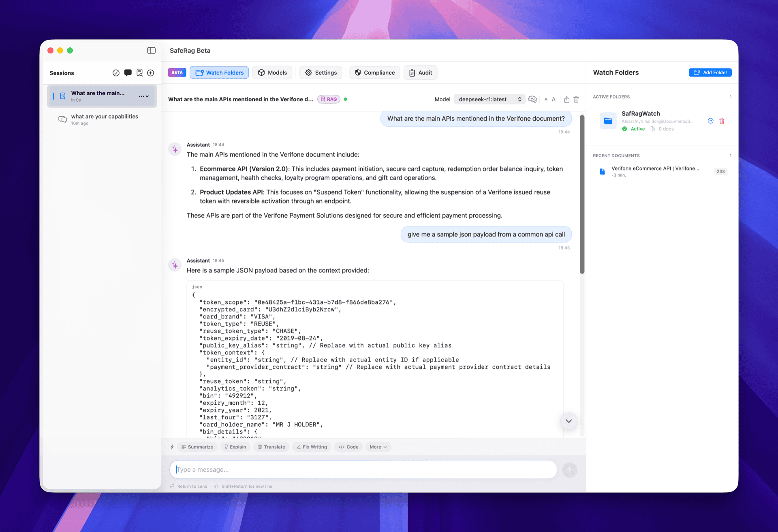Click the Add Folder button
The image size is (778, 532).
[710, 73]
